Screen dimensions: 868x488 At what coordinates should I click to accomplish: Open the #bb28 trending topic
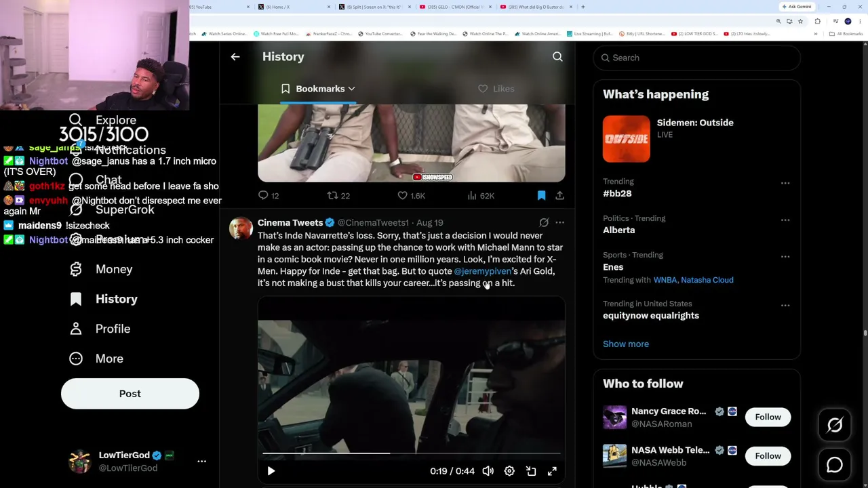(617, 193)
